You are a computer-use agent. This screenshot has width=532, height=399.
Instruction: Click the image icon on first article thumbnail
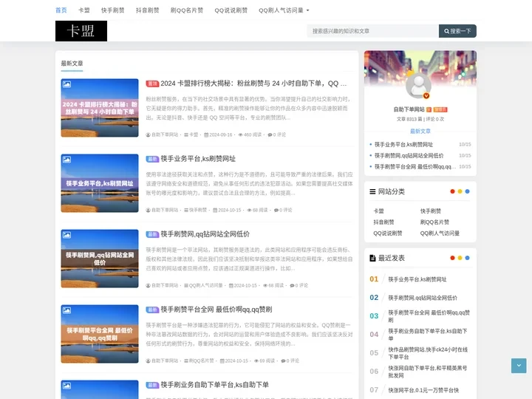click(66, 84)
